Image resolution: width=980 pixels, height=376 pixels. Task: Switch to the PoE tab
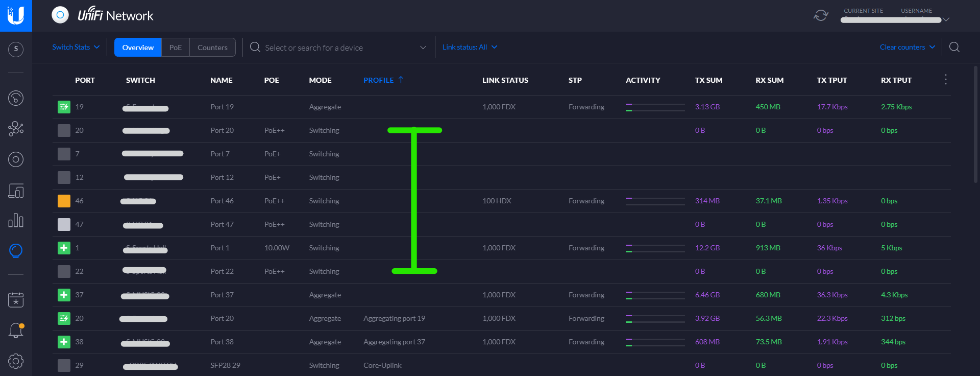[x=176, y=48]
